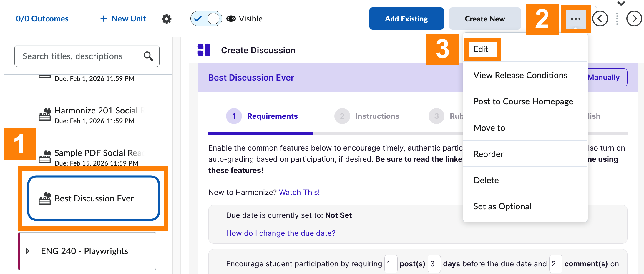Image resolution: width=644 pixels, height=274 pixels.
Task: Select Best Discussion Ever in sidebar
Action: pyautogui.click(x=94, y=198)
